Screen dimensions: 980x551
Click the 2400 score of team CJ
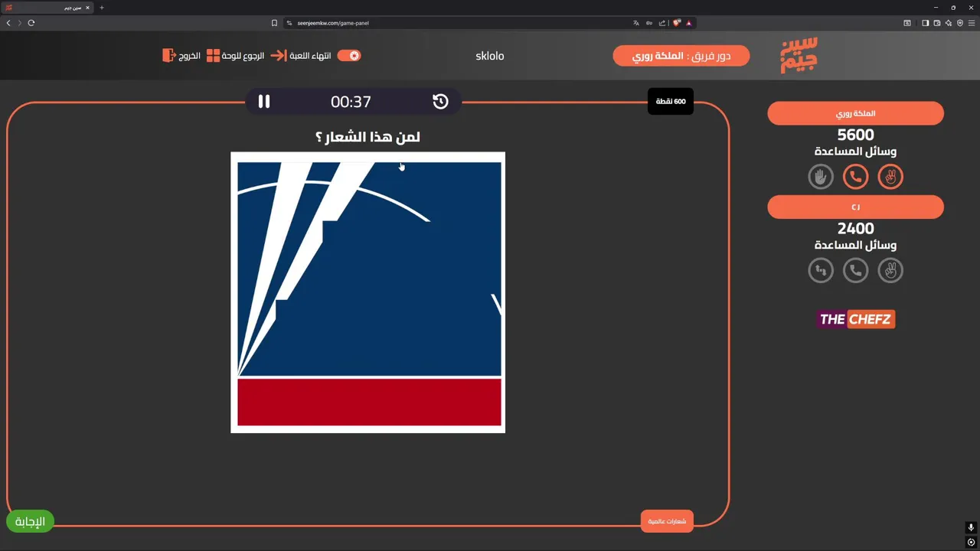[855, 228]
